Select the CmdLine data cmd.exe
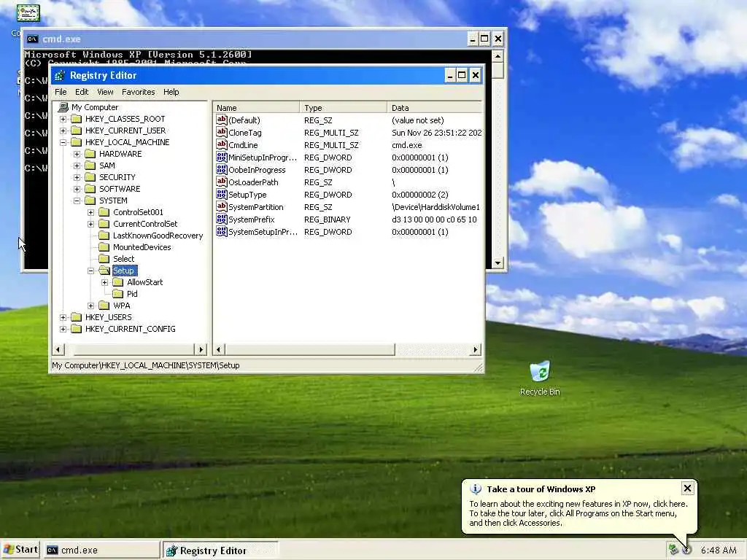This screenshot has height=560, width=747. click(x=407, y=145)
